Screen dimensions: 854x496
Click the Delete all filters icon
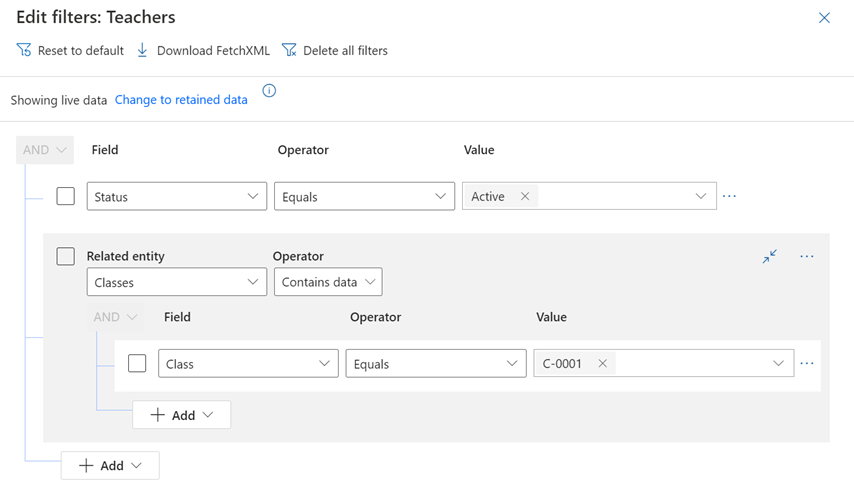coord(290,50)
